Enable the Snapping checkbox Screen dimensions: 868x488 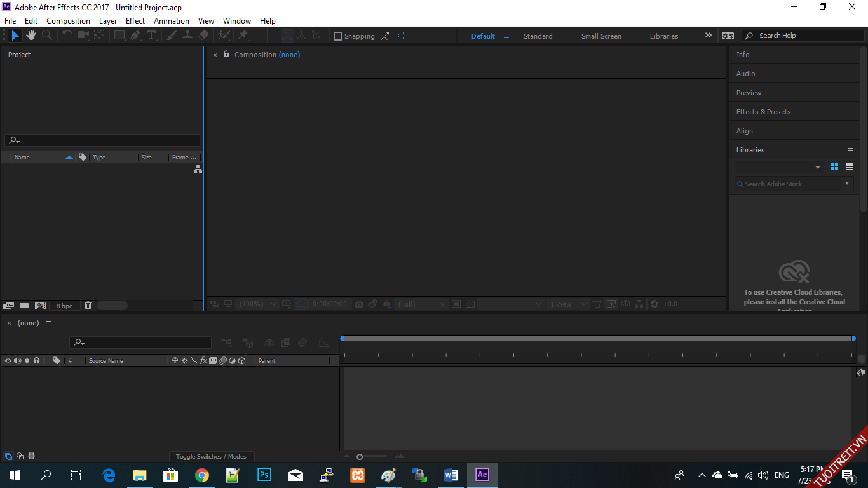[x=338, y=36]
